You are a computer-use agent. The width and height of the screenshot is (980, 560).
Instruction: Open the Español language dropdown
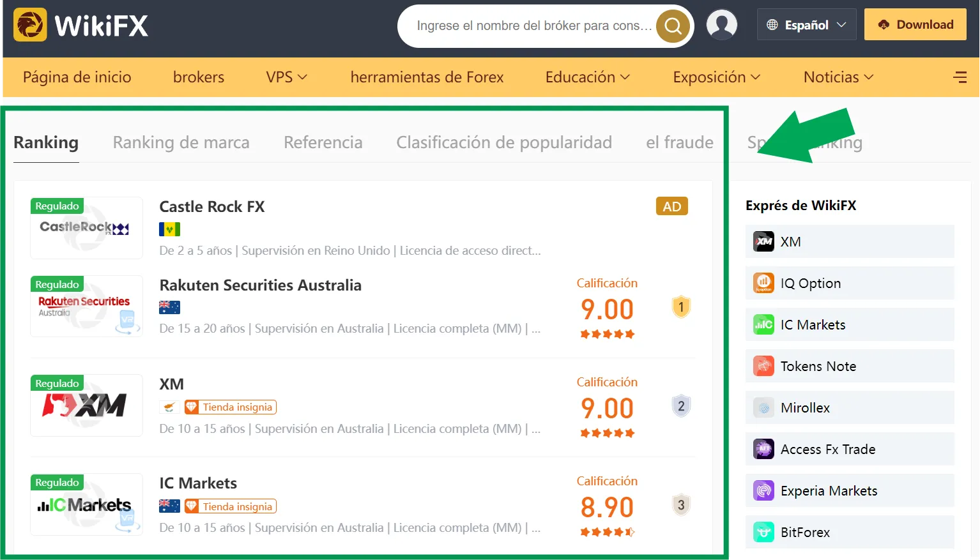807,25
